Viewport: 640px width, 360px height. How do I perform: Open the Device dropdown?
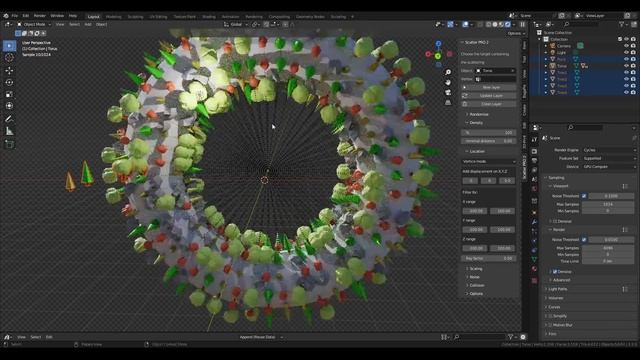[609, 167]
